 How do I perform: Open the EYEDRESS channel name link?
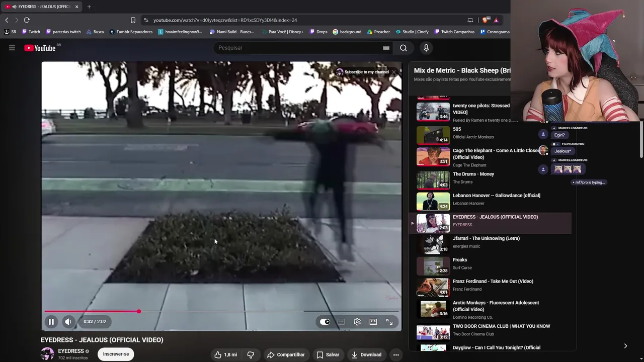pos(71,351)
